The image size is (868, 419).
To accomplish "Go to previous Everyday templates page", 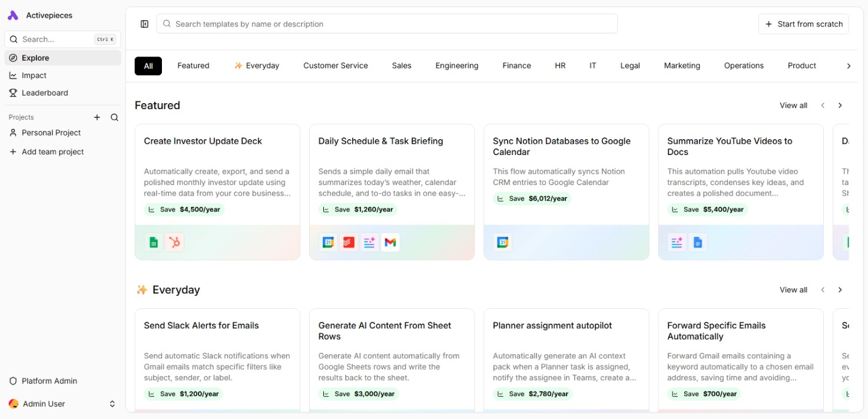I will click(x=823, y=290).
